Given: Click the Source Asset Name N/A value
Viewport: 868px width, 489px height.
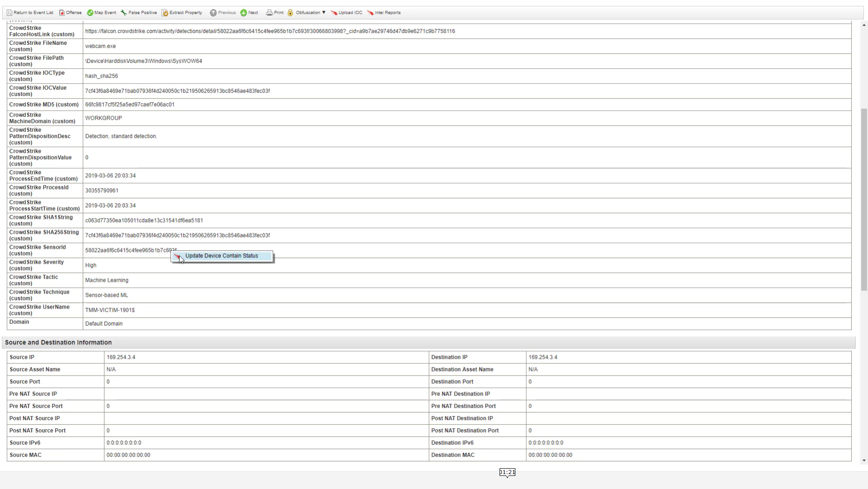Looking at the screenshot, I should coord(111,369).
